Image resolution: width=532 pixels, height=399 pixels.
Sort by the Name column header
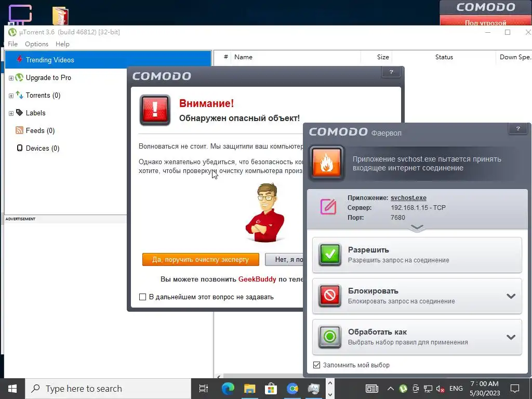click(x=295, y=57)
